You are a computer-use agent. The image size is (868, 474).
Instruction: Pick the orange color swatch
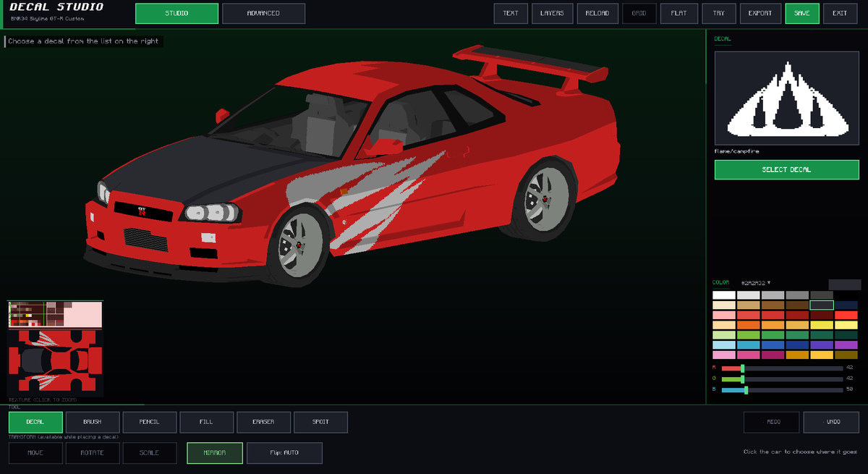tap(749, 326)
